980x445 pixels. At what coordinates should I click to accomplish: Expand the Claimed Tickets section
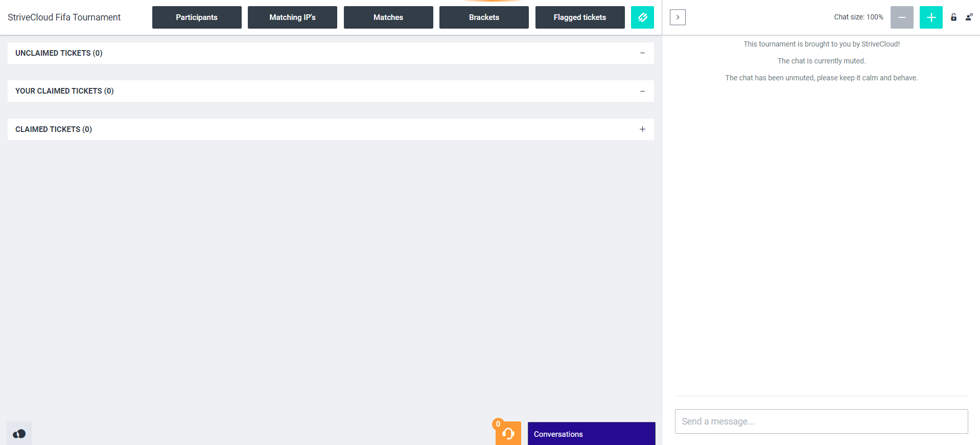coord(642,129)
